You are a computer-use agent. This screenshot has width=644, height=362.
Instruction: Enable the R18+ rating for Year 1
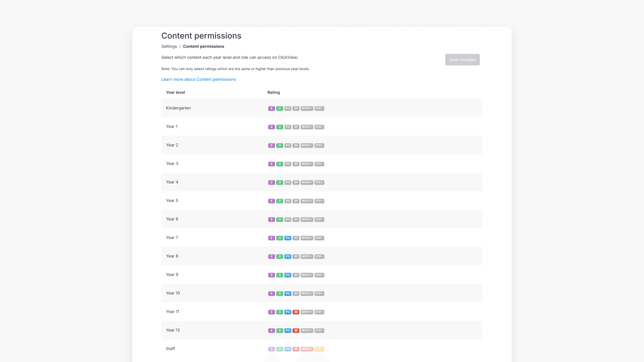click(319, 127)
